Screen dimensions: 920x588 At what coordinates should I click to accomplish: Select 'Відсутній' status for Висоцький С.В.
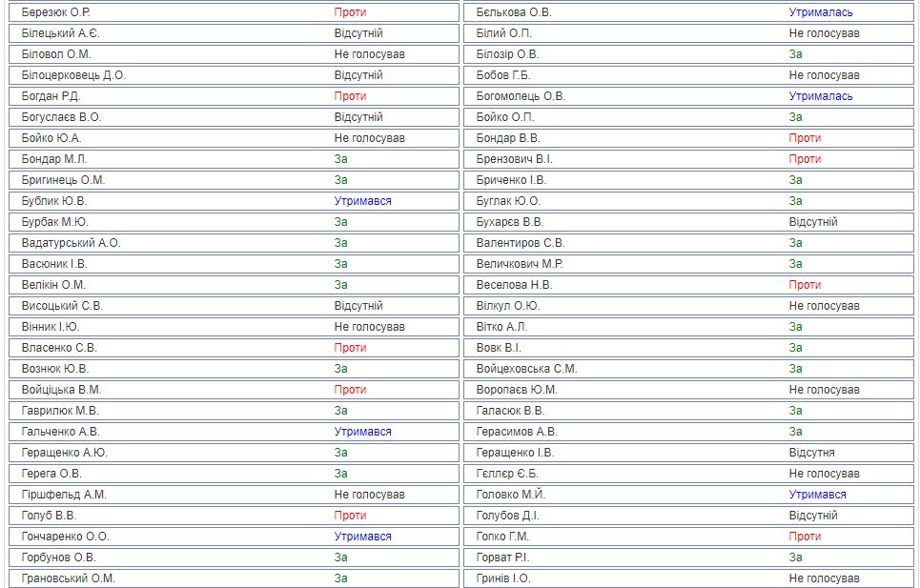click(x=358, y=306)
